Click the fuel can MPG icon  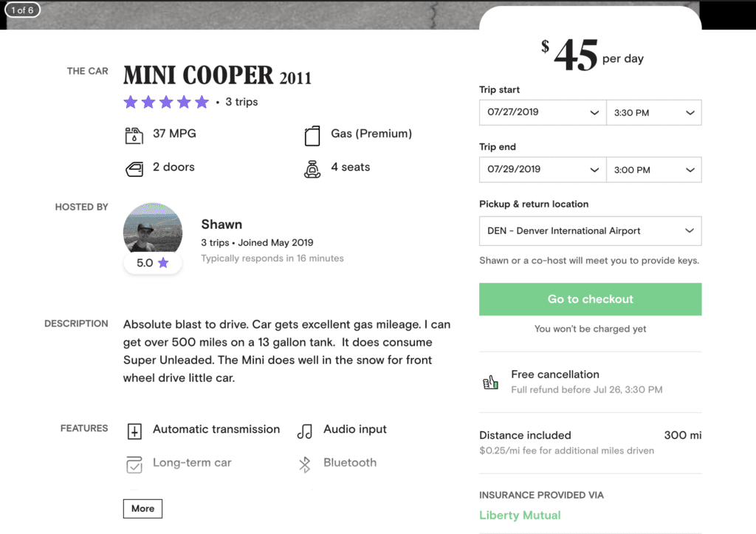tap(134, 134)
